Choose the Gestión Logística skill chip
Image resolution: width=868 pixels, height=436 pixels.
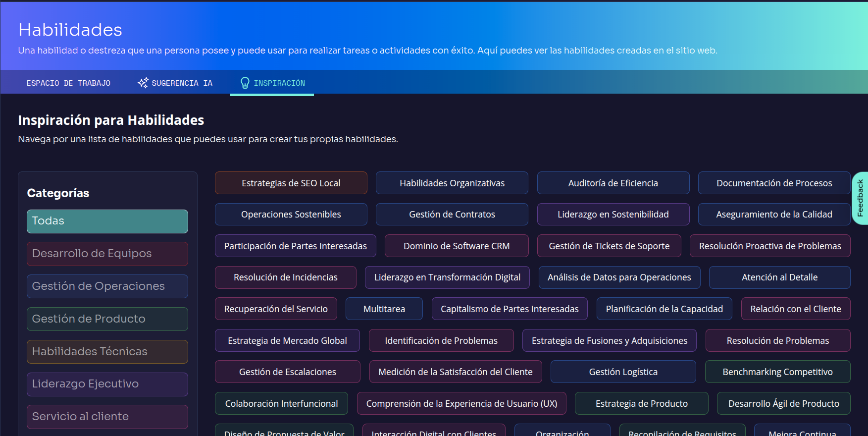(x=623, y=372)
